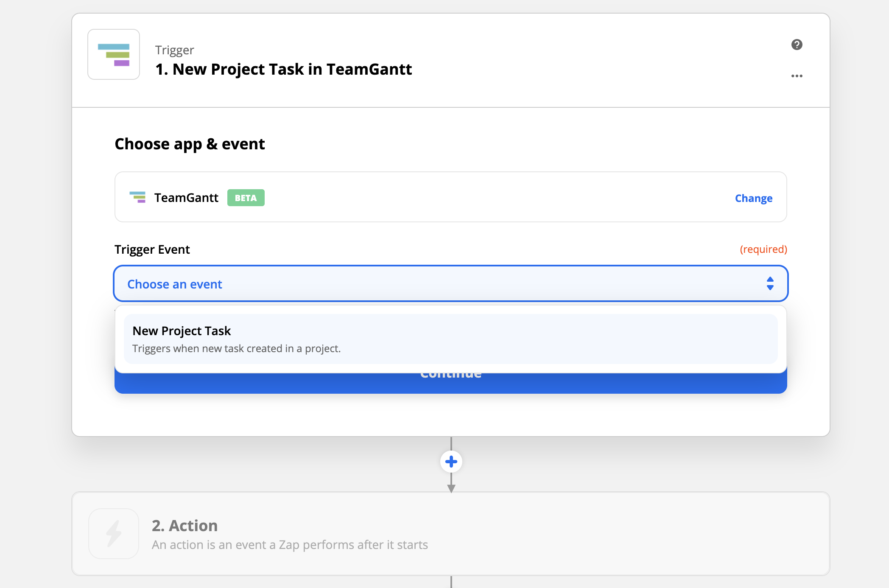Click the colored bars icon beside step 1 title

(113, 54)
